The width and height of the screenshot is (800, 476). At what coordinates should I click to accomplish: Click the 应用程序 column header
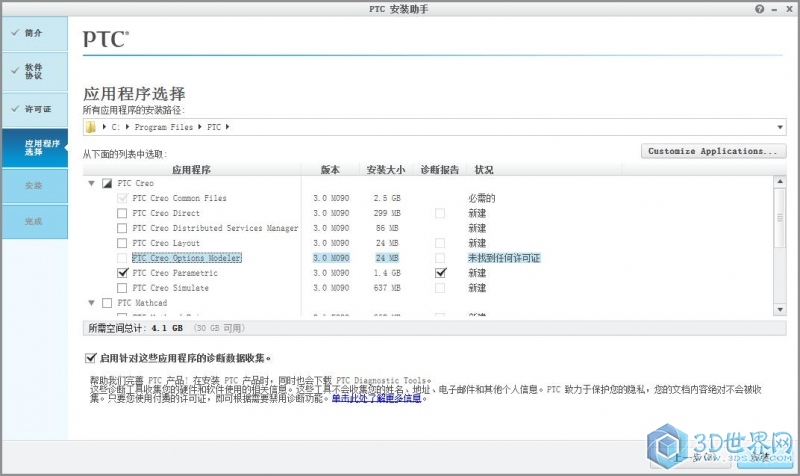pyautogui.click(x=191, y=170)
